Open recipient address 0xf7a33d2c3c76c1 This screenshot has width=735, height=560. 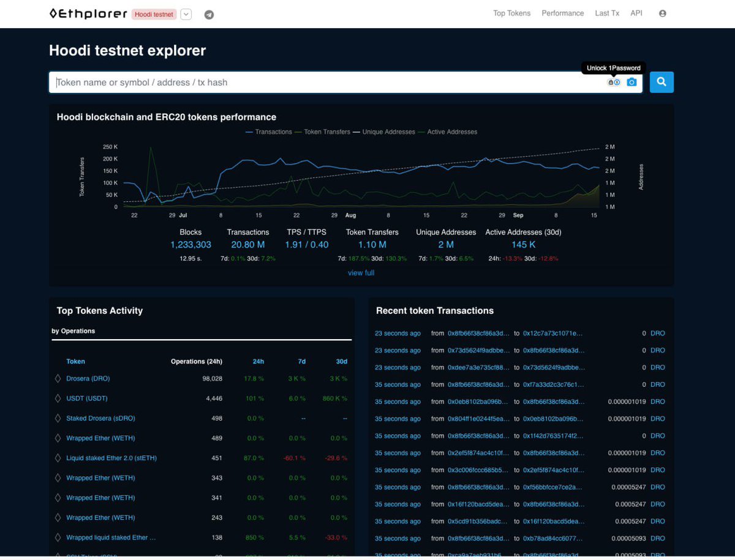pyautogui.click(x=554, y=385)
